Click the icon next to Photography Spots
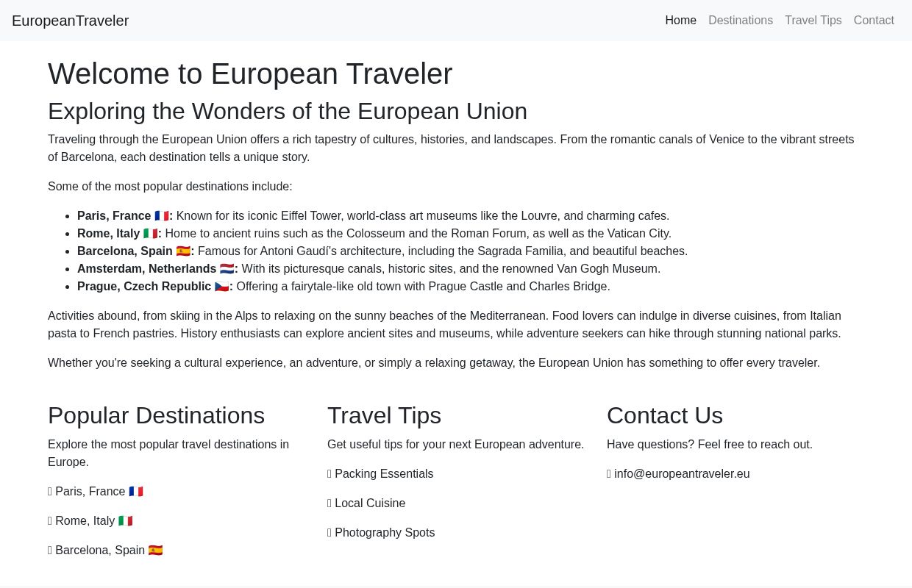Viewport: 912px width, 588px height. pos(329,532)
